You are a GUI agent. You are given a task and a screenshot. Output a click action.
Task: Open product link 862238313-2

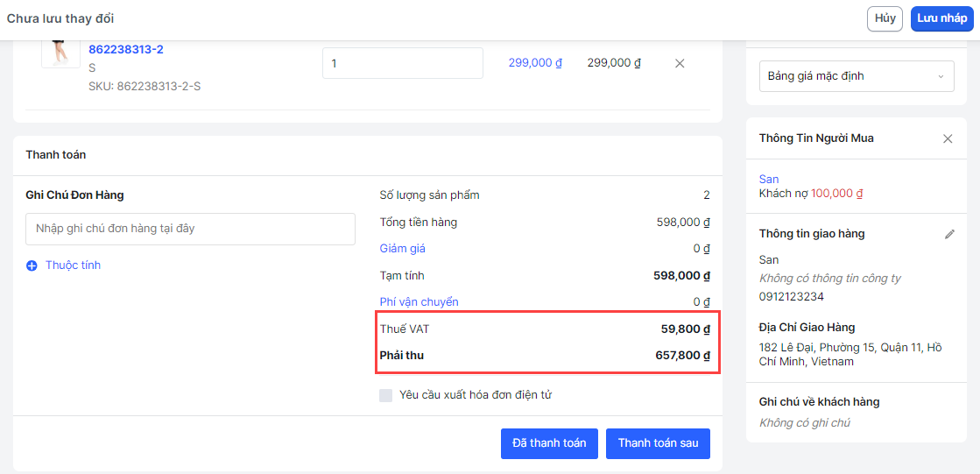point(126,49)
